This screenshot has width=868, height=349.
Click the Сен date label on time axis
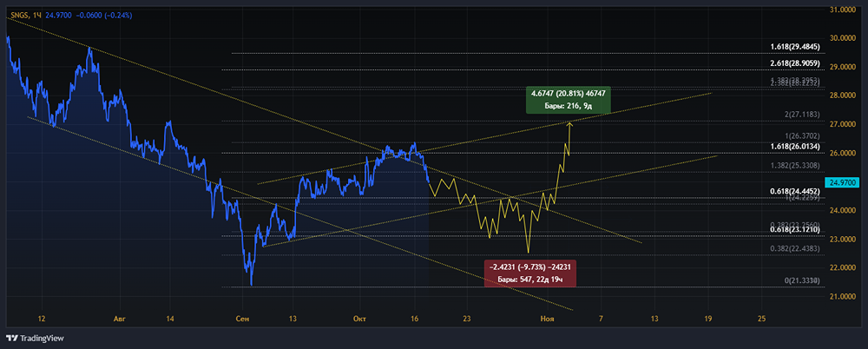point(242,319)
